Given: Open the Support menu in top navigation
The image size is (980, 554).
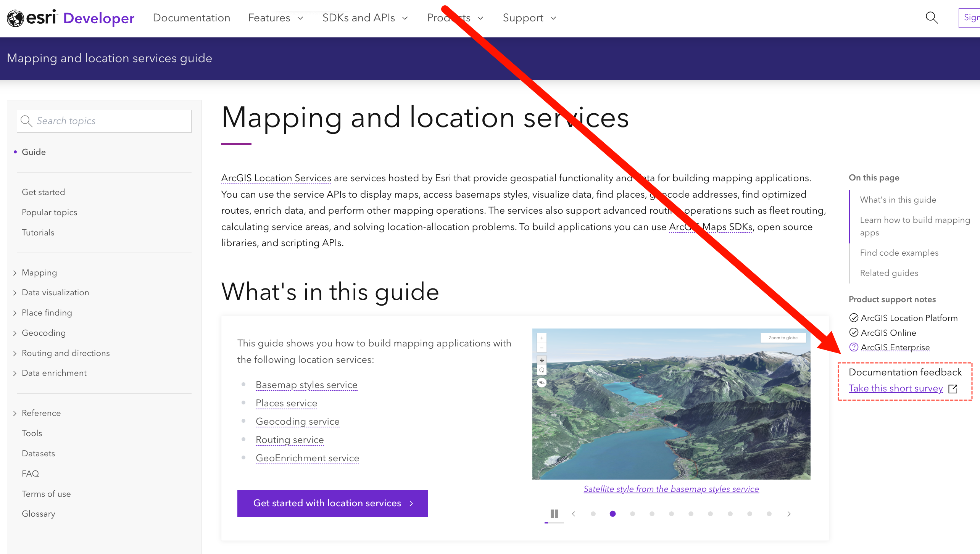Looking at the screenshot, I should 529,18.
